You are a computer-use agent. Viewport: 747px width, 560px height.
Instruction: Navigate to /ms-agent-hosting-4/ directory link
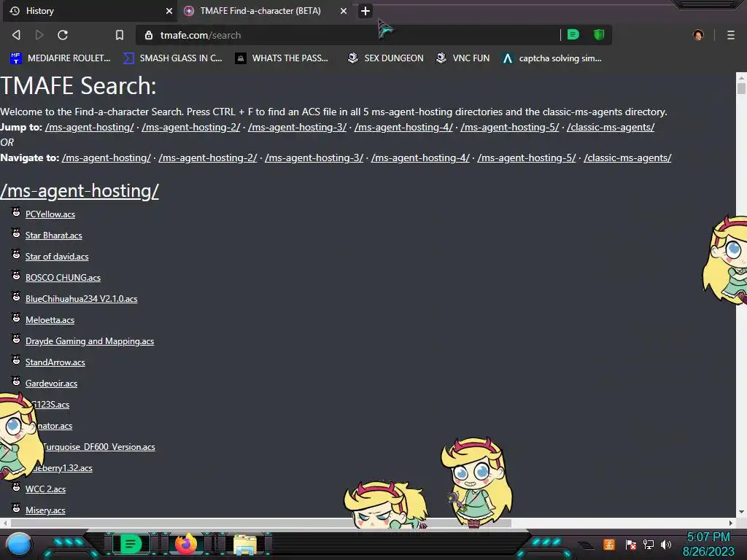coord(420,157)
